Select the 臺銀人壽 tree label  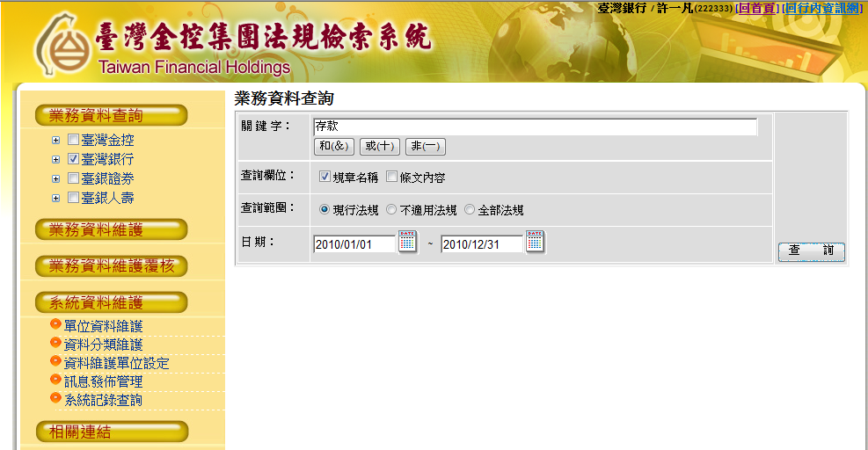pos(108,198)
